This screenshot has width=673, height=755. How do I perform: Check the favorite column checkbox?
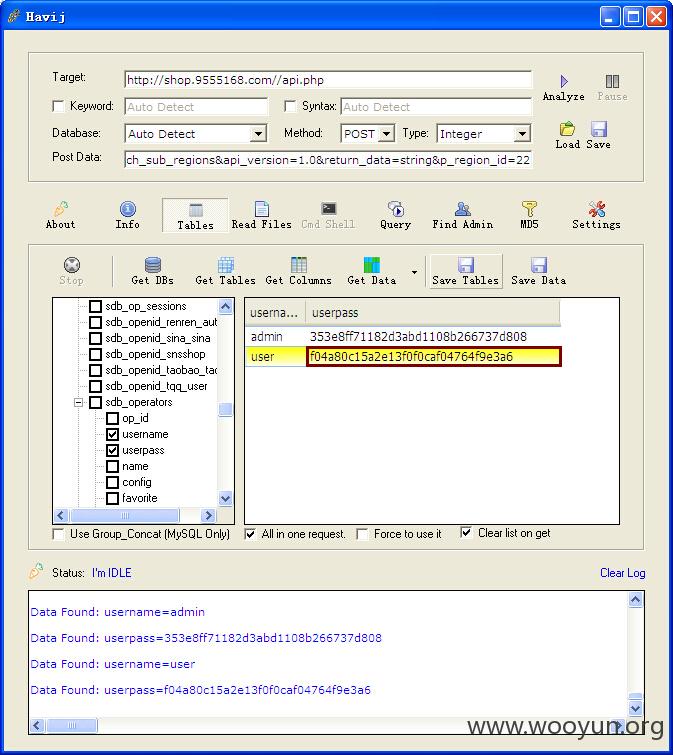click(x=112, y=498)
